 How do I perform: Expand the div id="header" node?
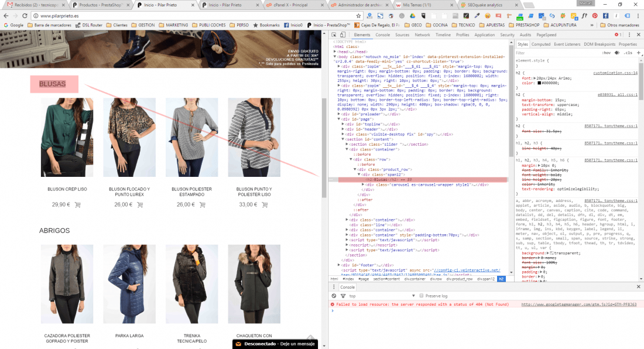(x=343, y=129)
